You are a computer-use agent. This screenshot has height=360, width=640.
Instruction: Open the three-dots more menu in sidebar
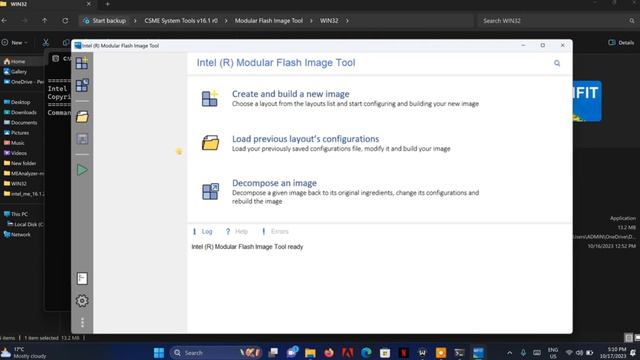point(82,322)
